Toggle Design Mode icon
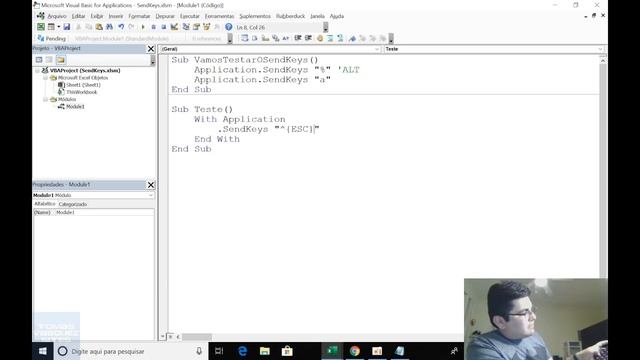The height and width of the screenshot is (360, 640). 174,27
